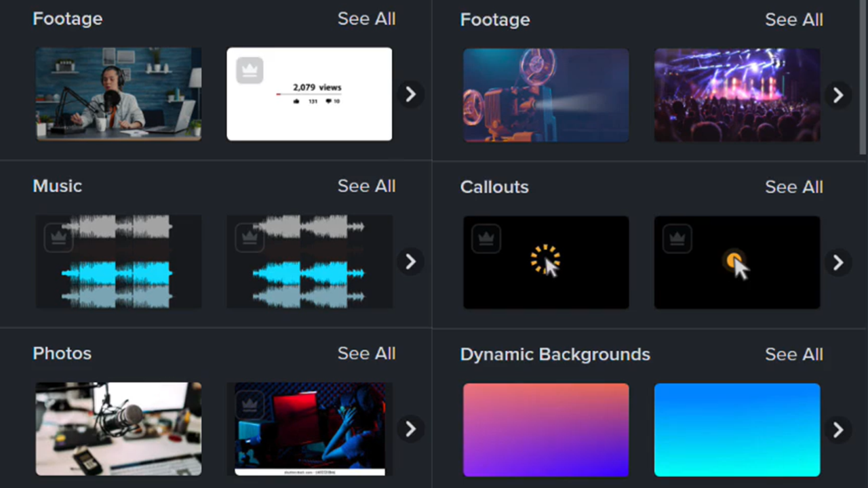Select the purple-orange gradient background

(x=546, y=429)
